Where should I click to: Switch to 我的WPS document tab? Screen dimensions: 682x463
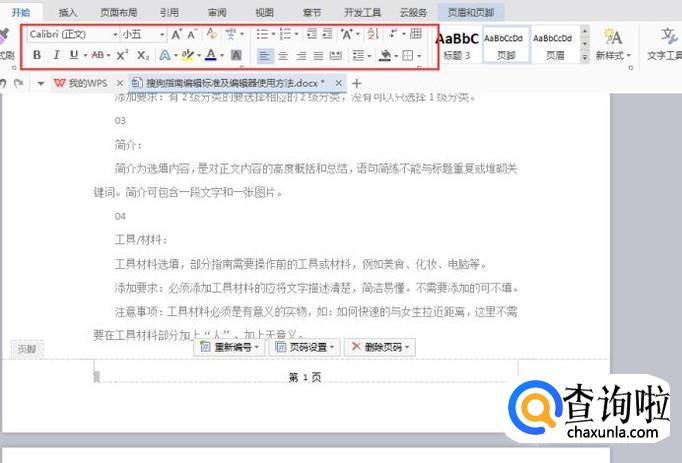pos(80,83)
